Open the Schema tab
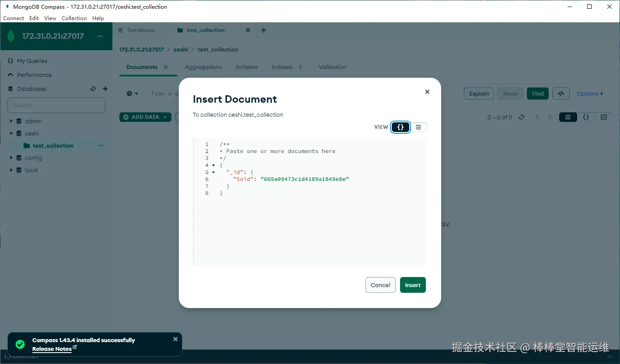The image size is (620, 364). click(247, 67)
